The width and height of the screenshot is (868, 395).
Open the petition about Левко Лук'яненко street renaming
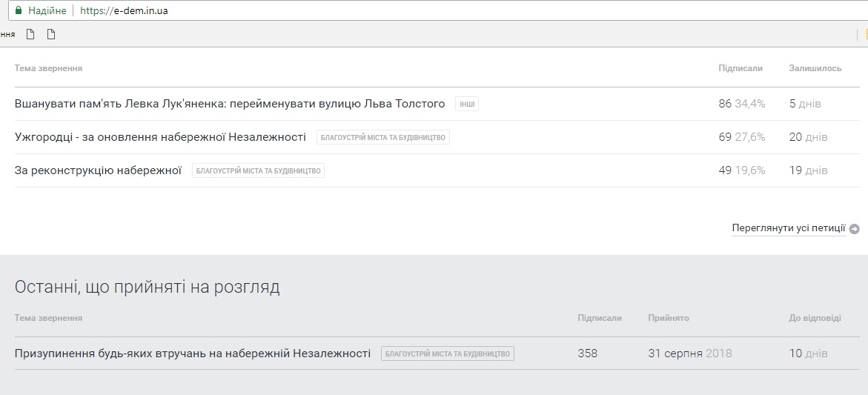pos(230,104)
